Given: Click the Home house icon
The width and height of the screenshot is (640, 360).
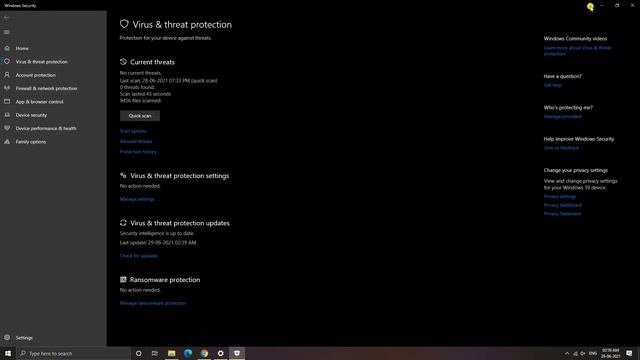Looking at the screenshot, I should pyautogui.click(x=7, y=48).
